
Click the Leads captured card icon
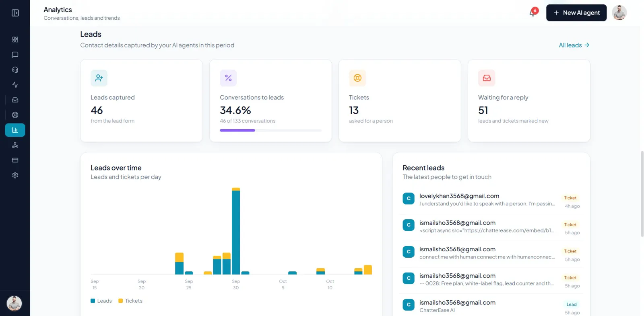[x=99, y=78]
